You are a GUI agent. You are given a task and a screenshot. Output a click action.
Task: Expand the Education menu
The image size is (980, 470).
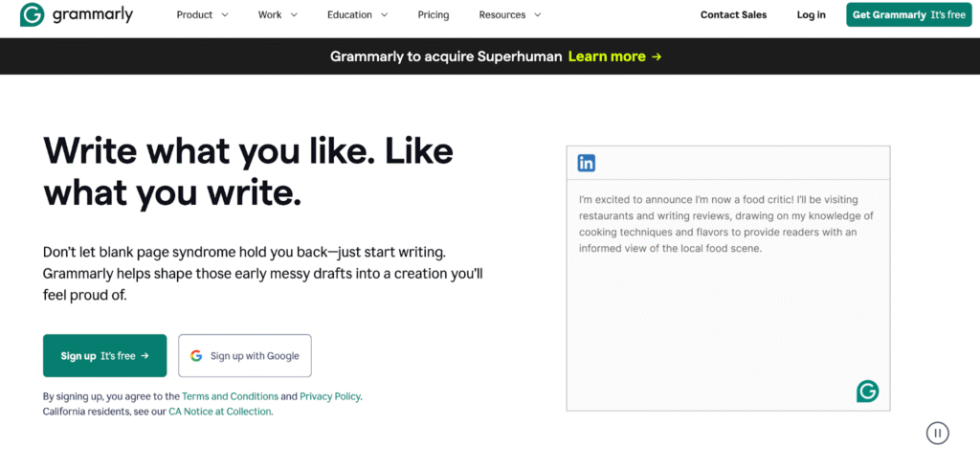[x=357, y=15]
